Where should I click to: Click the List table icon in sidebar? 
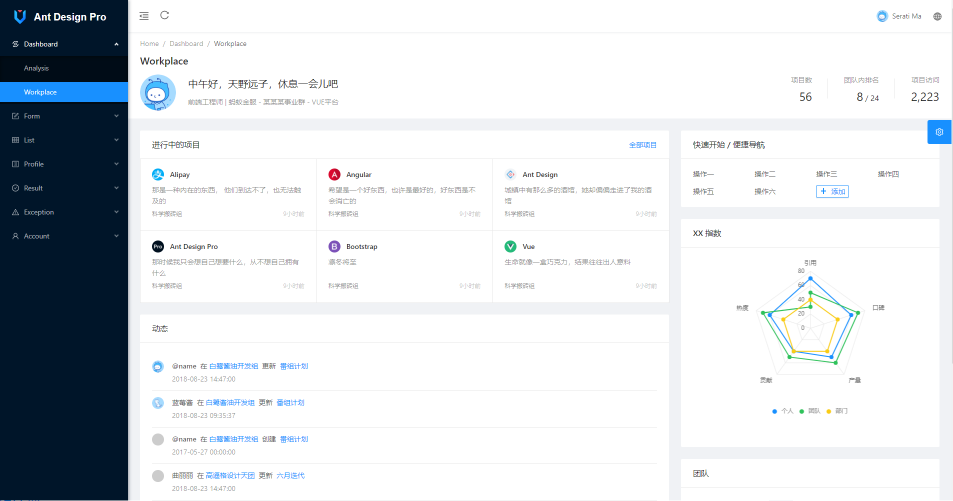pyautogui.click(x=15, y=140)
